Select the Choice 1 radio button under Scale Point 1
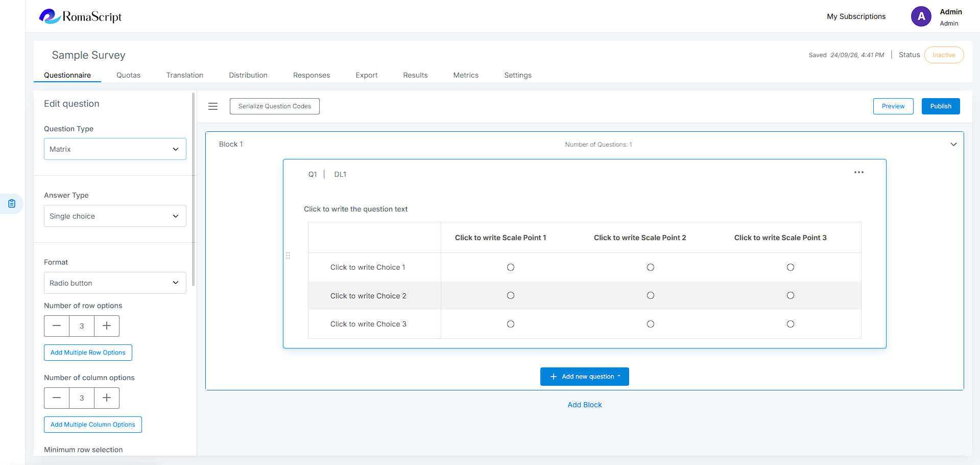This screenshot has height=465, width=980. 511,267
